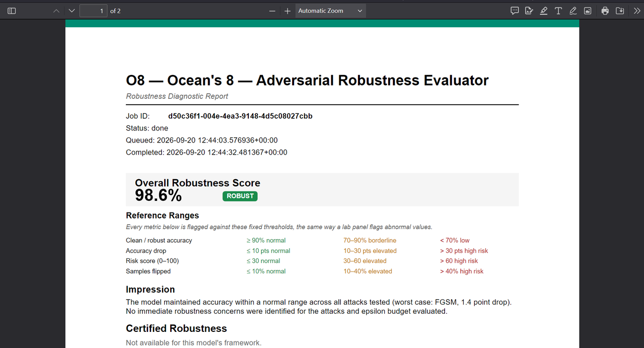This screenshot has width=644, height=348.
Task: Toggle the sidebar panel icon
Action: tap(12, 11)
